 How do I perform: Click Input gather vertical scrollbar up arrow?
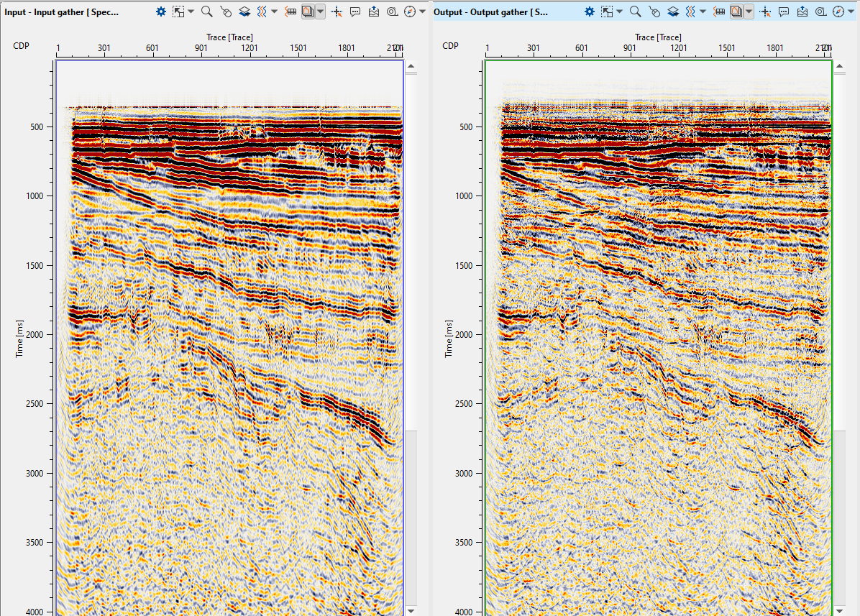tap(411, 67)
